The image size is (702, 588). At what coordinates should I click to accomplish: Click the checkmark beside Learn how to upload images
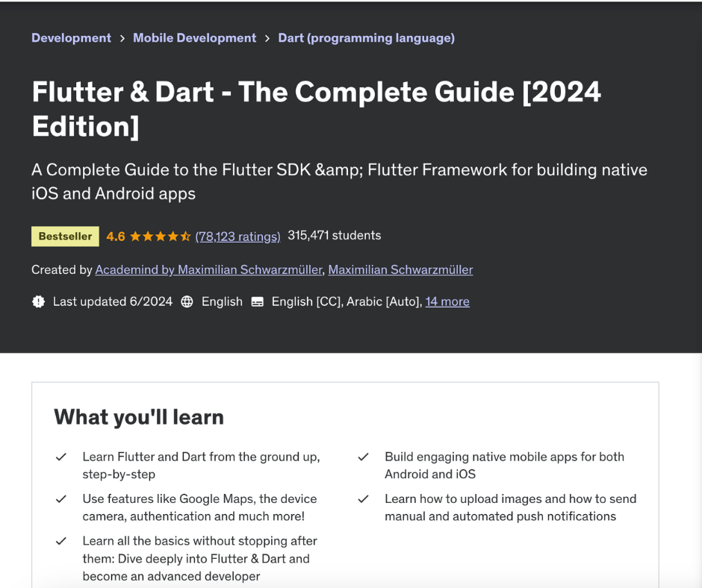[x=363, y=499]
